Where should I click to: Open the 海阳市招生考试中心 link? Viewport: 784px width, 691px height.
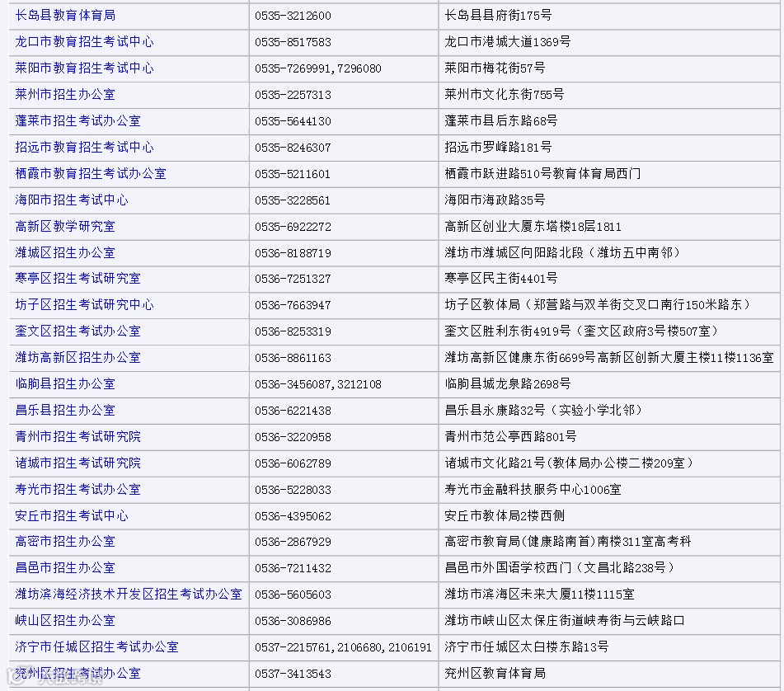[x=72, y=200]
